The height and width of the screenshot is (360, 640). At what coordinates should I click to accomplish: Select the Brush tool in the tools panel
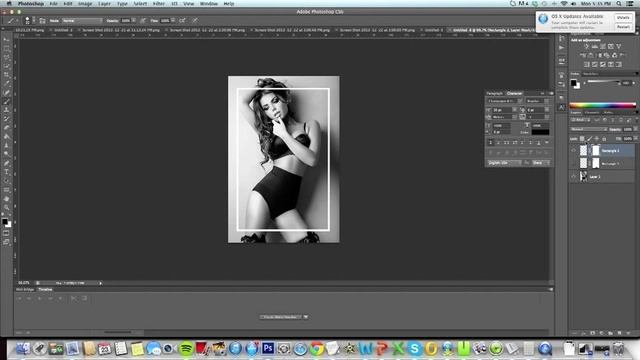pos(7,101)
